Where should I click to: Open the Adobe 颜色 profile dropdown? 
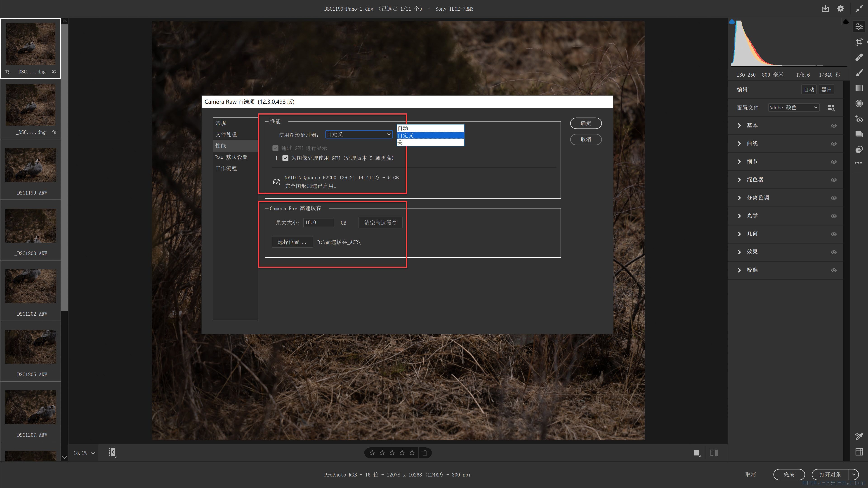(793, 108)
